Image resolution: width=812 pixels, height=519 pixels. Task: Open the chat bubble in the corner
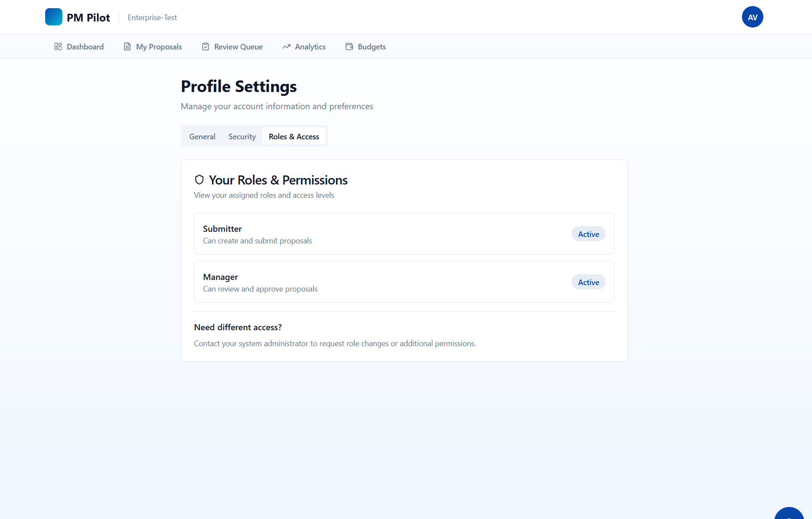tap(789, 513)
